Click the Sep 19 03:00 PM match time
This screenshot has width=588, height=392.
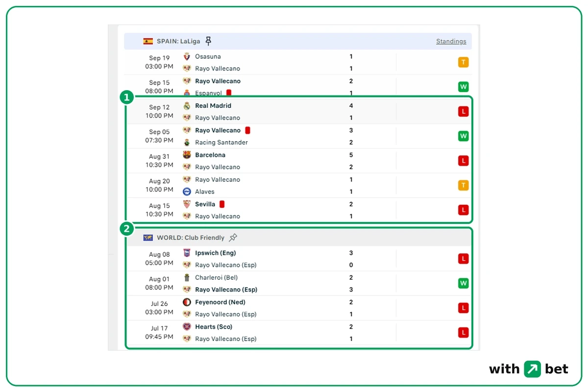(159, 62)
